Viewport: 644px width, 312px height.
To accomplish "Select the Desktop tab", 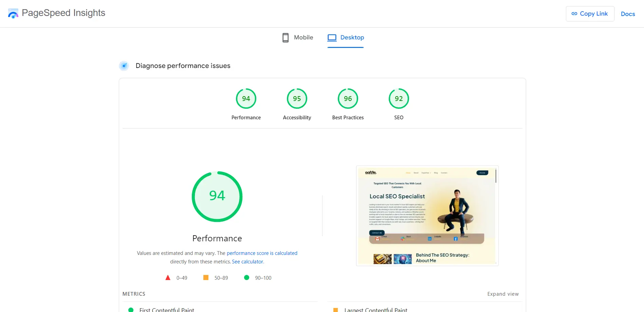I will point(352,37).
